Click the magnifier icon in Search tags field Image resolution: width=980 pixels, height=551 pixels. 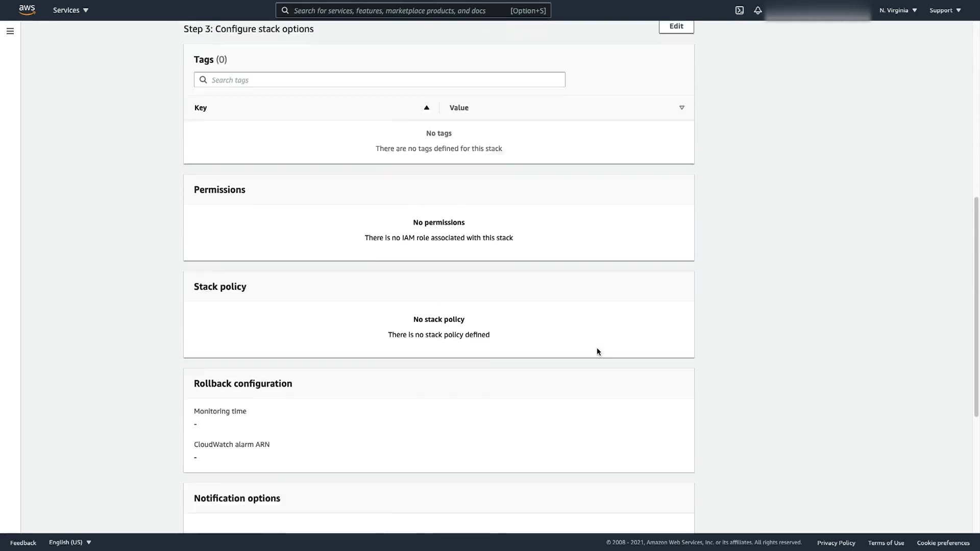[x=203, y=80]
